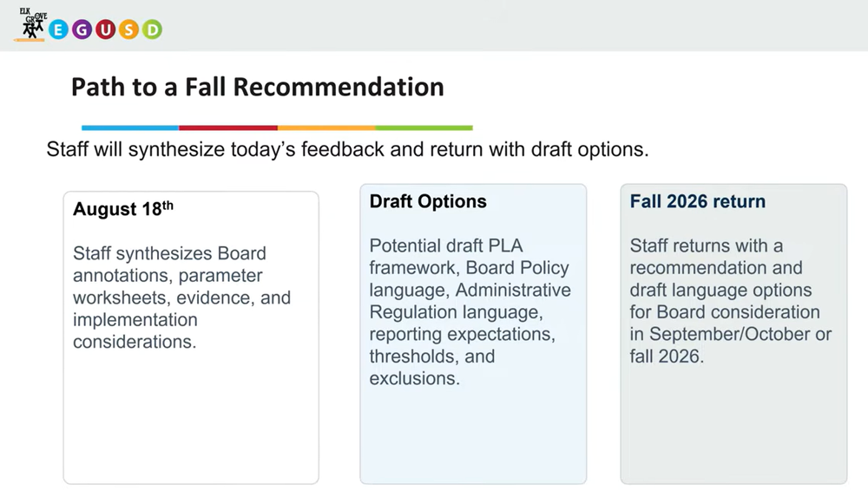Click the blue segment of the divider line
The height and width of the screenshot is (504, 868).
pos(130,128)
